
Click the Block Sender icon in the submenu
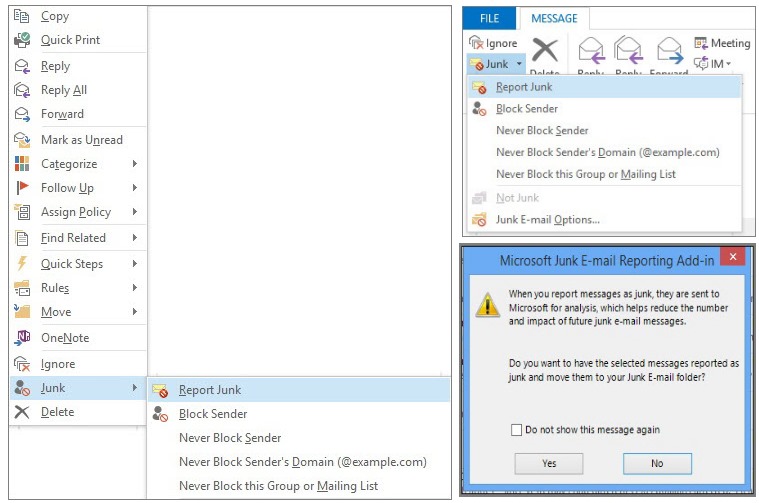point(160,414)
